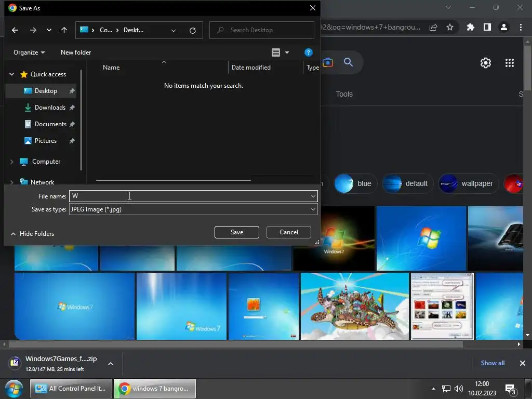This screenshot has width=532, height=399.
Task: Go up one folder level
Action: tap(64, 30)
